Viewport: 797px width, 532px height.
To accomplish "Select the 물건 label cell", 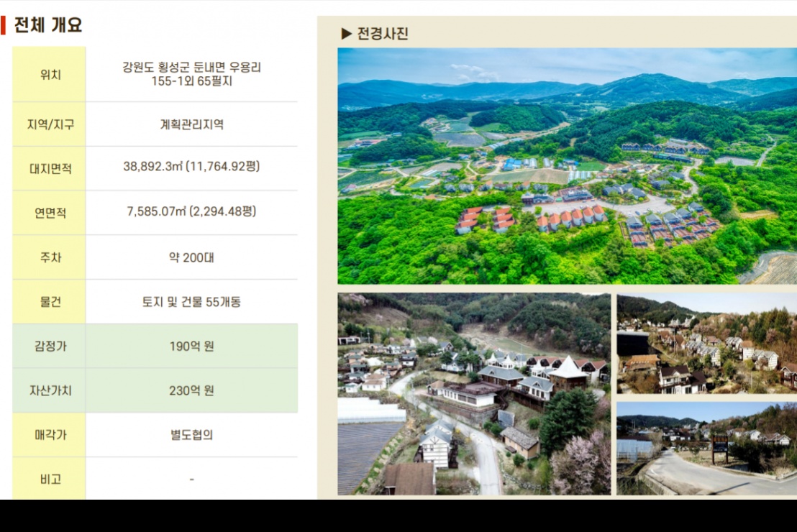I will coord(50,302).
